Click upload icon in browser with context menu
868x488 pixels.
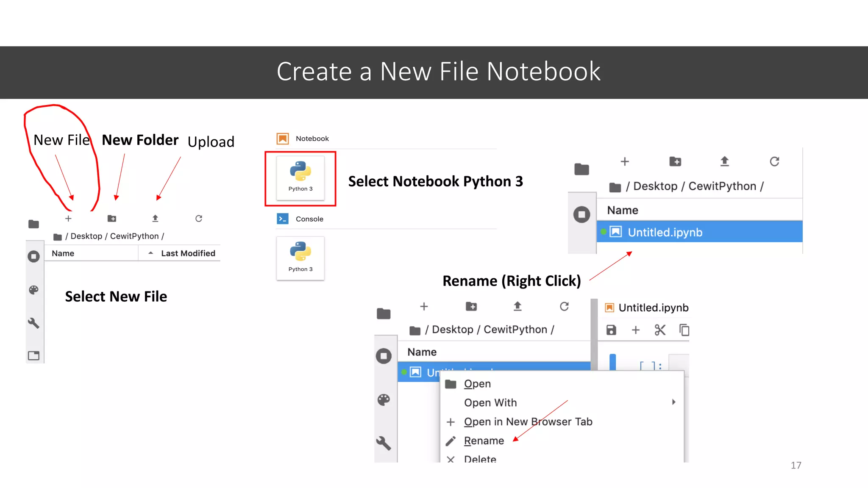[517, 306]
